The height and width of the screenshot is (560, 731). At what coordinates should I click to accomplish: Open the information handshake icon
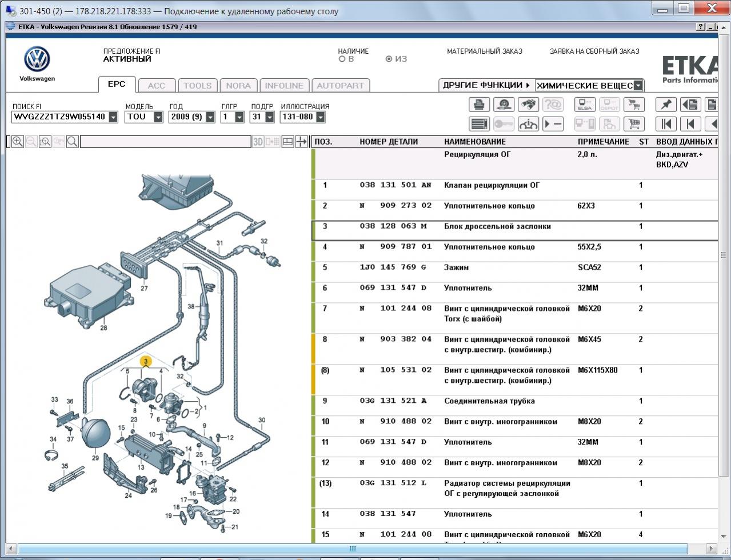[528, 123]
